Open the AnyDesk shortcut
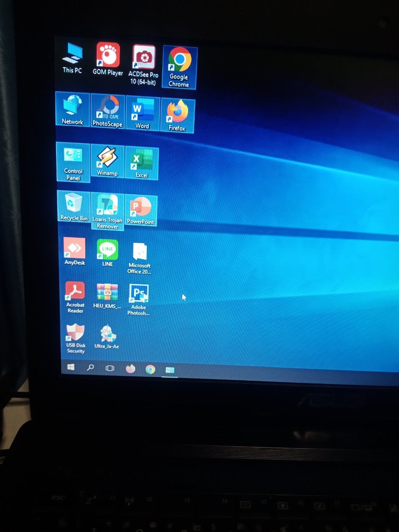Viewport: 399px width, 532px height. [75, 251]
